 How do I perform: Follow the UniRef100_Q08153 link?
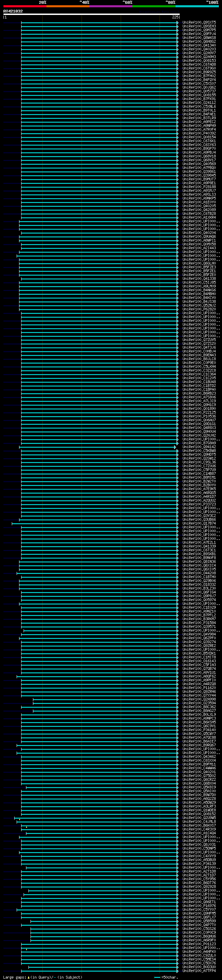click(199, 60)
